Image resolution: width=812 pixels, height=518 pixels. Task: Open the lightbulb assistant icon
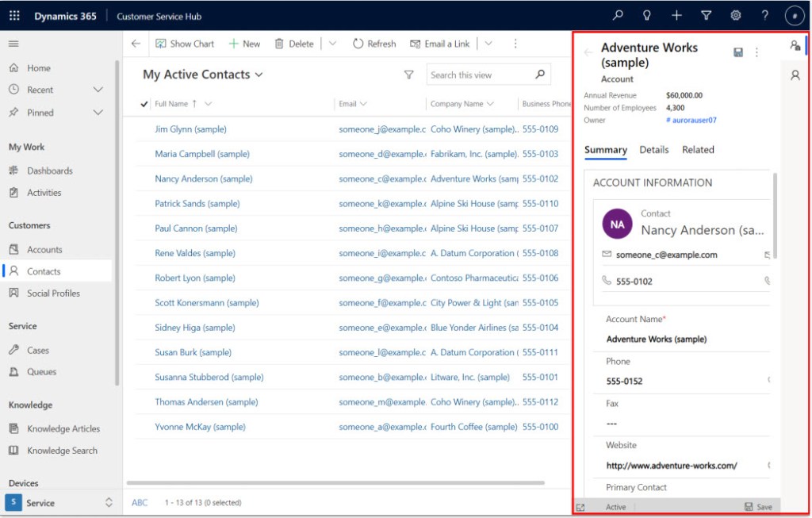647,16
